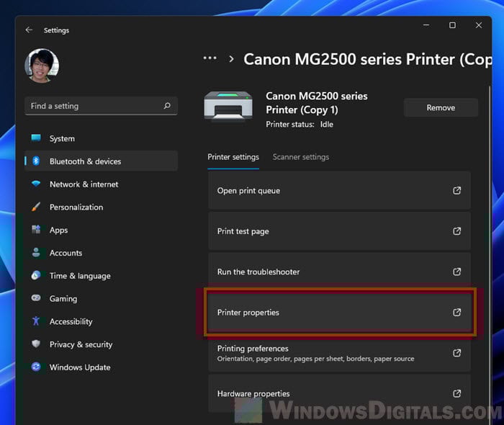The width and height of the screenshot is (504, 425).
Task: Open Printer properties
Action: 339,312
